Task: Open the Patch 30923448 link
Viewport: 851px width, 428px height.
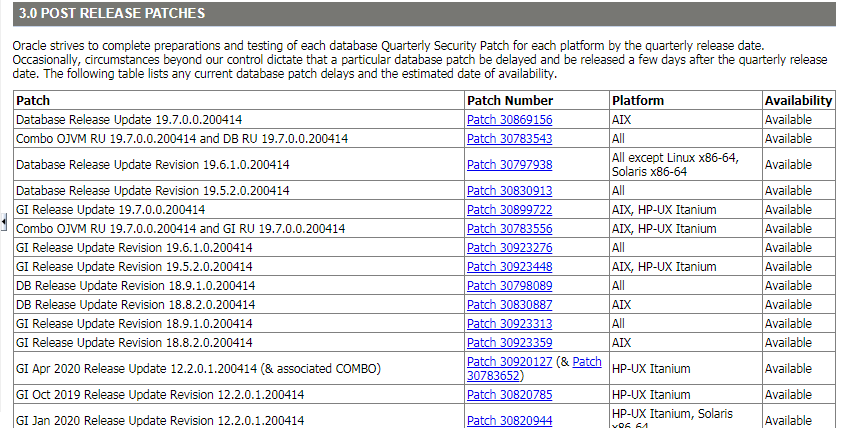Action: click(x=509, y=267)
